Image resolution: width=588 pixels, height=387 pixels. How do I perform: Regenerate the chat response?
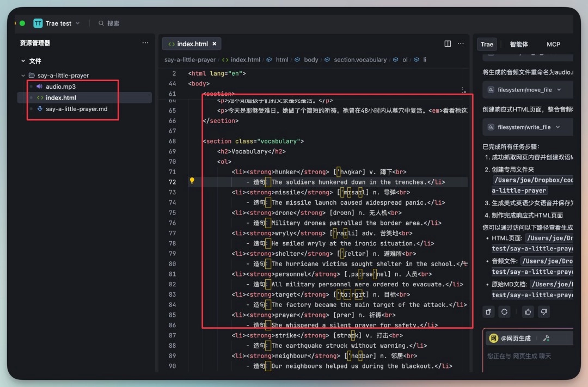pyautogui.click(x=504, y=312)
